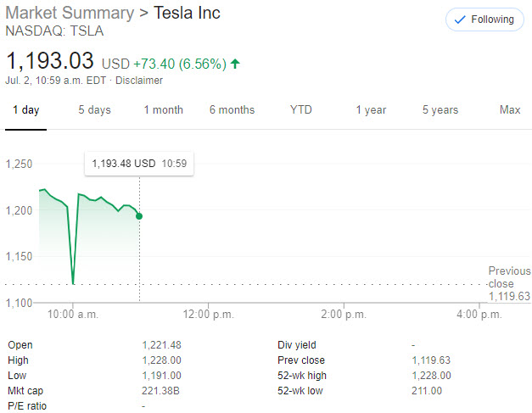Click the Mkt cap value 221.38B

[160, 390]
